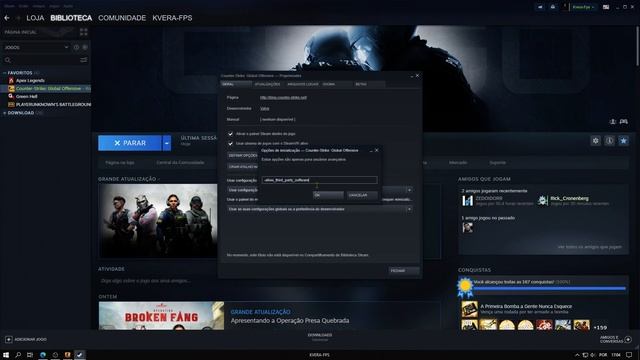The width and height of the screenshot is (640, 360).
Task: Open the BIBLIOTECA section
Action: pos(71,18)
